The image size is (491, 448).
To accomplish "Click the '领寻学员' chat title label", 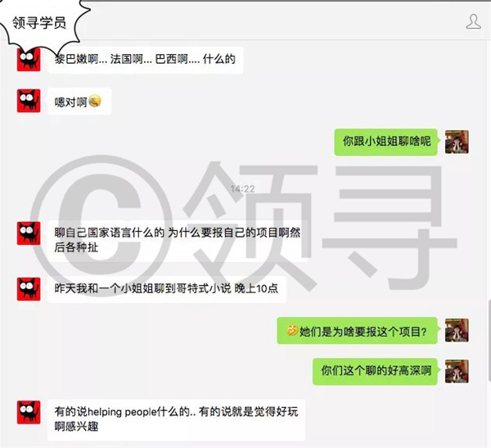I will (39, 23).
